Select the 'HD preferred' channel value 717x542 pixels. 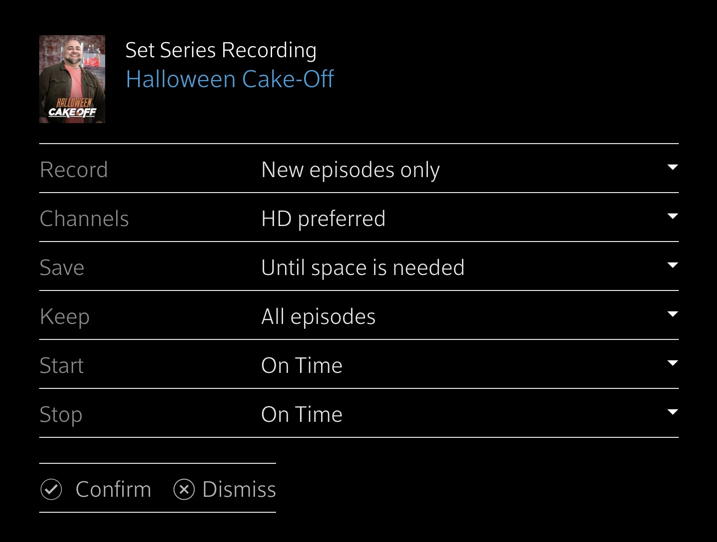323,219
